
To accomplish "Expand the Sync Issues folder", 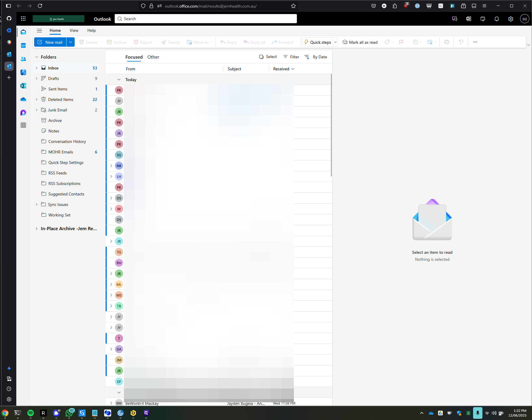I will [36, 204].
